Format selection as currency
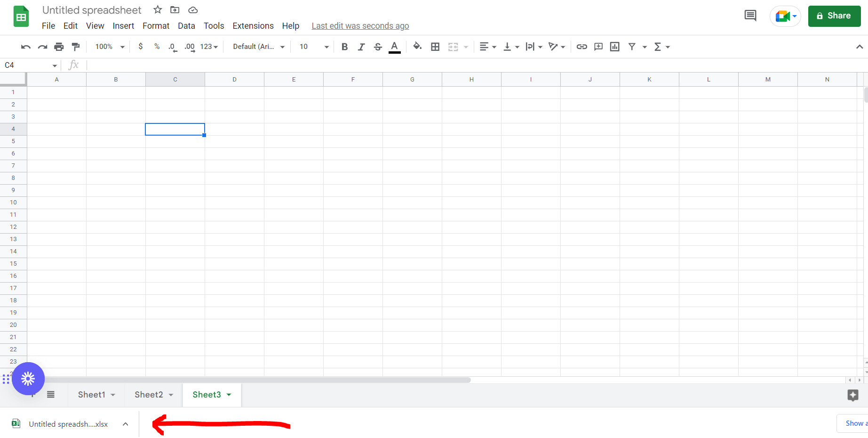The height and width of the screenshot is (438, 868). tap(140, 47)
